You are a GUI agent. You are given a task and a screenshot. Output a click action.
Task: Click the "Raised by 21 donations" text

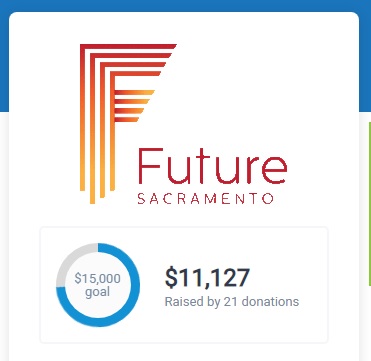pyautogui.click(x=232, y=302)
